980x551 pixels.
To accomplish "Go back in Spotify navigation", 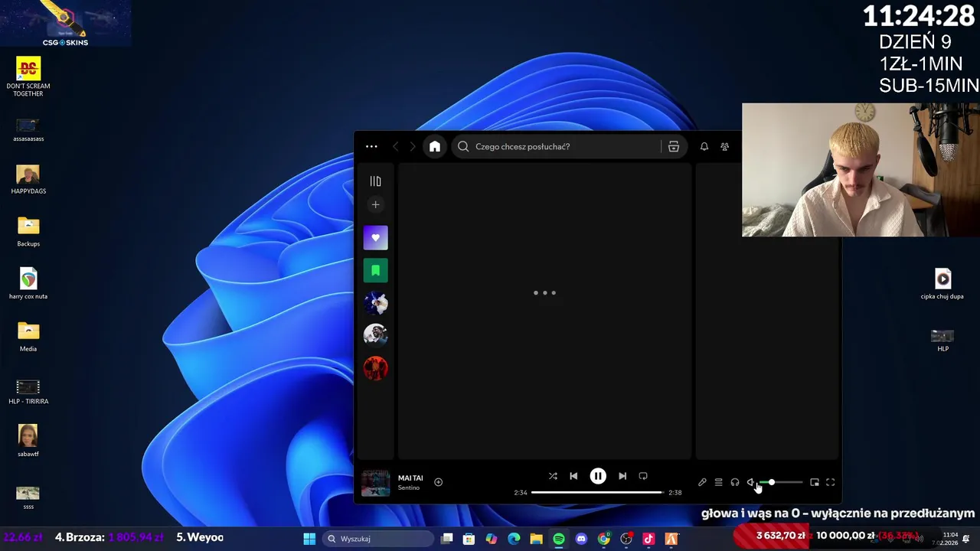I will point(396,146).
